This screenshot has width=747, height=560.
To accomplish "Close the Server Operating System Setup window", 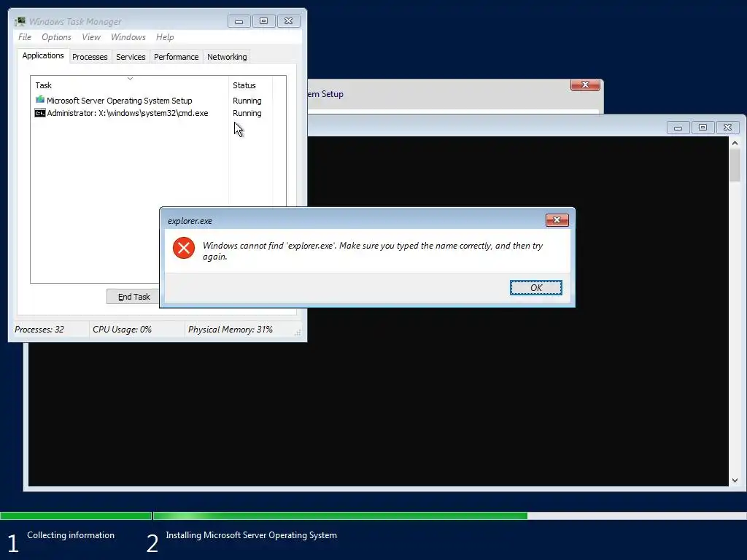I will (585, 85).
